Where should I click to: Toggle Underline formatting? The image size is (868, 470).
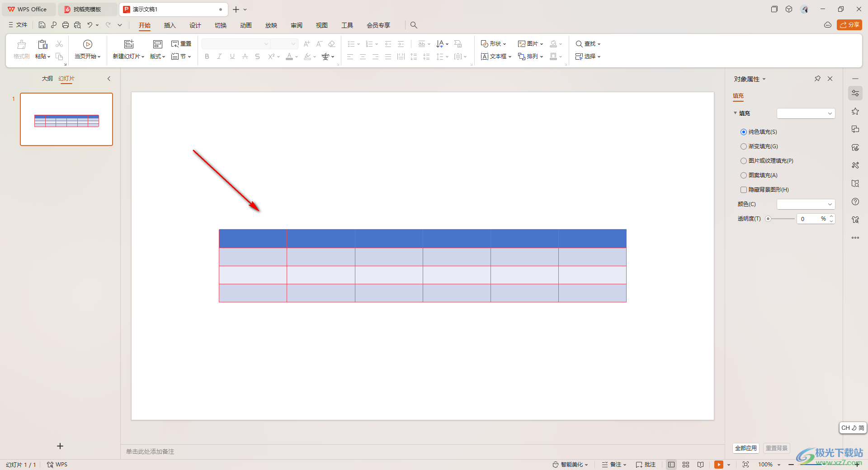[232, 56]
